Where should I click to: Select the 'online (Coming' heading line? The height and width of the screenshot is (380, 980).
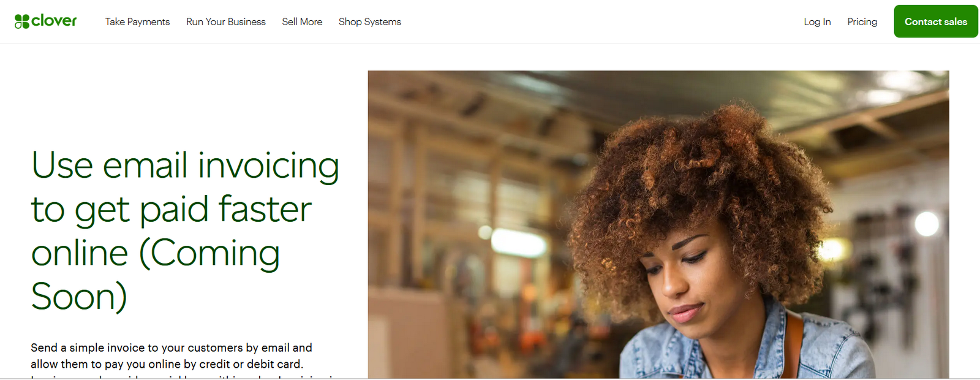[x=156, y=253]
